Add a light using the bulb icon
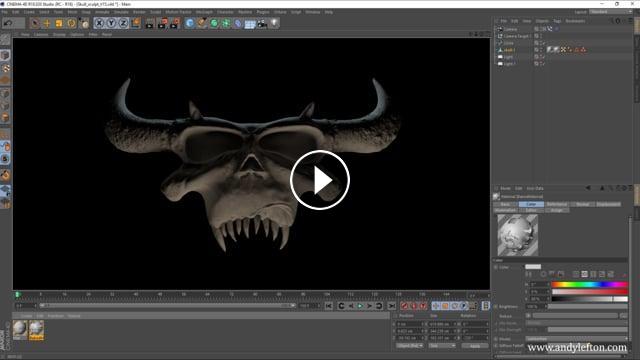Image resolution: width=640 pixels, height=360 pixels. coord(274,23)
